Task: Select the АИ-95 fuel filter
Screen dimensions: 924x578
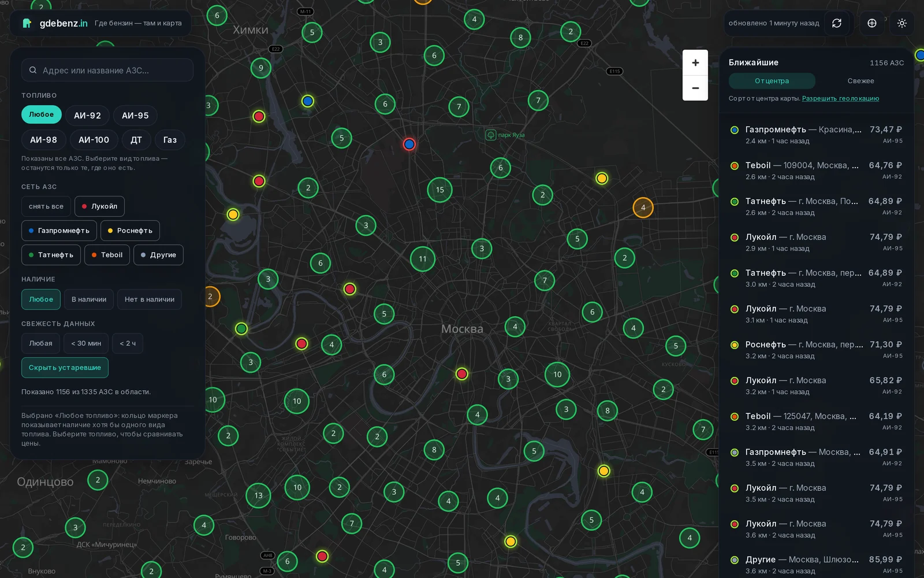Action: coord(135,116)
